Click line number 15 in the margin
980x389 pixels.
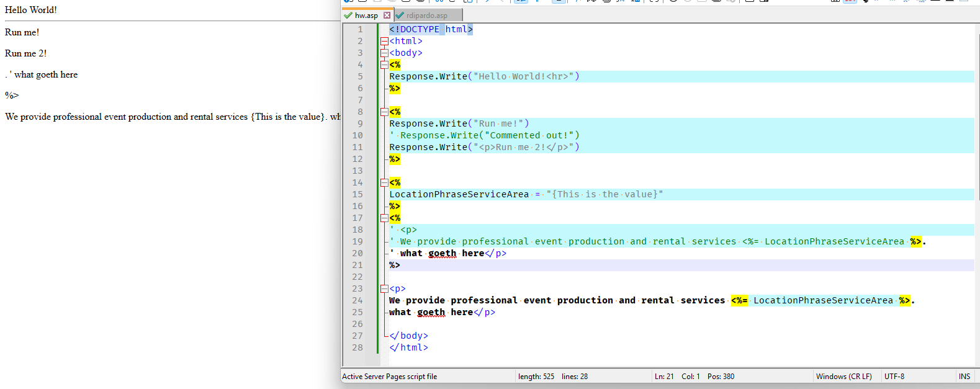coord(357,195)
